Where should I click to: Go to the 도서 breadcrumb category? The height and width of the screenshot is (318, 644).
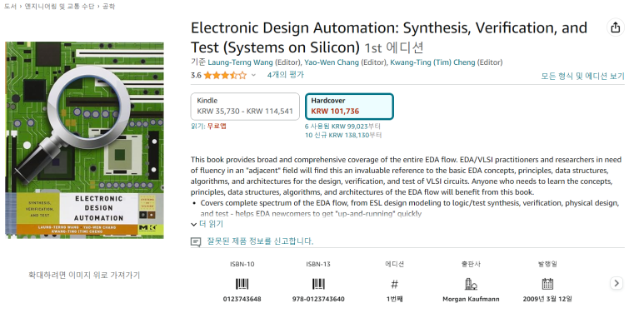point(10,6)
